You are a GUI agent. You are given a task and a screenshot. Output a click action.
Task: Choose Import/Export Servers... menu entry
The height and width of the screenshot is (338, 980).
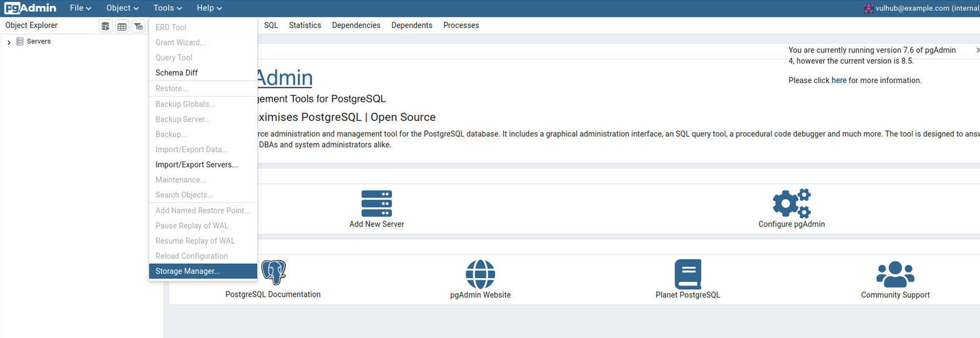203,165
